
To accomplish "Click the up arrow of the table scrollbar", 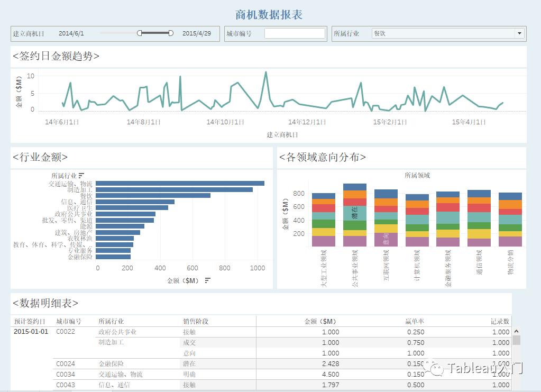I will pyautogui.click(x=517, y=331).
